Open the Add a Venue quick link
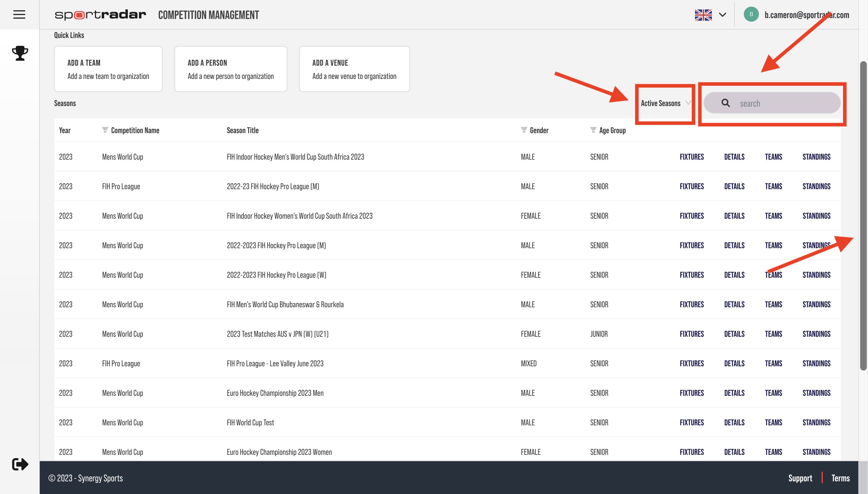Image resolution: width=868 pixels, height=494 pixels. [x=354, y=69]
